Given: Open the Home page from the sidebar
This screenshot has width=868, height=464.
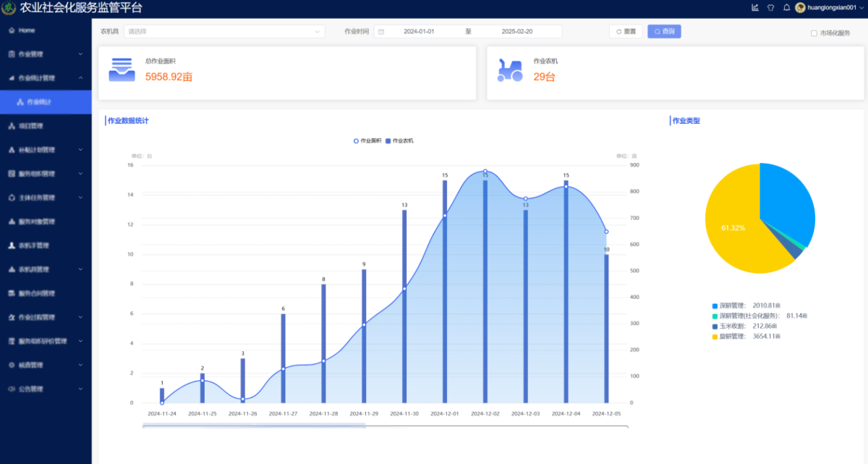Looking at the screenshot, I should tap(29, 30).
